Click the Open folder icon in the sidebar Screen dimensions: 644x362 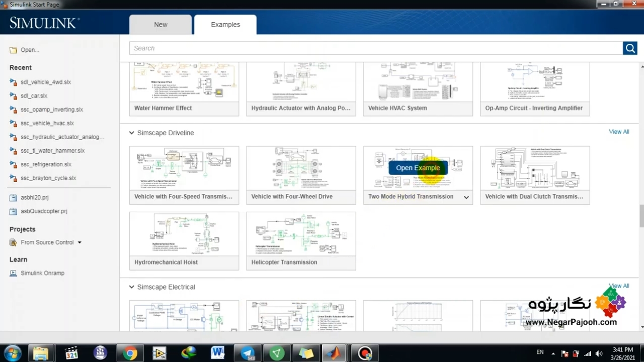[x=13, y=50]
